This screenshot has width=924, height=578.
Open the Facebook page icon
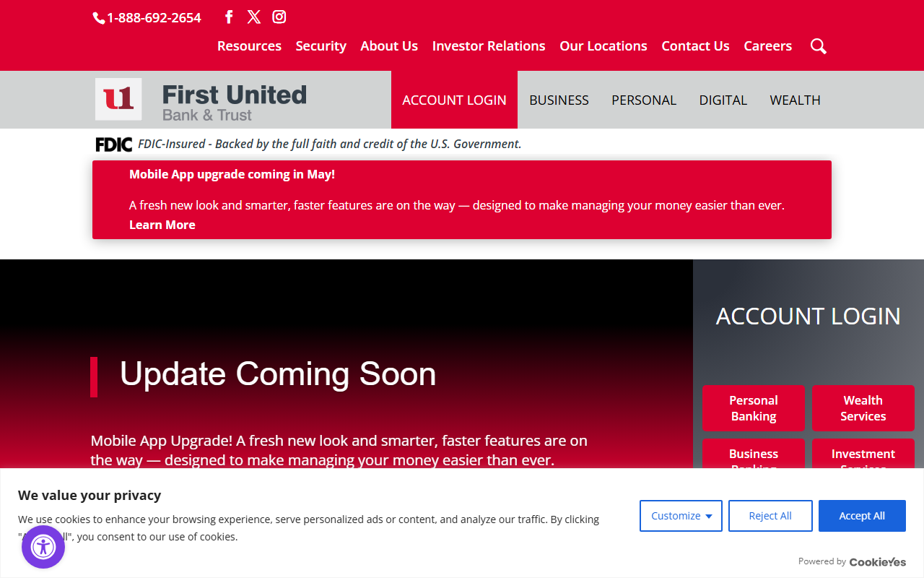click(229, 17)
